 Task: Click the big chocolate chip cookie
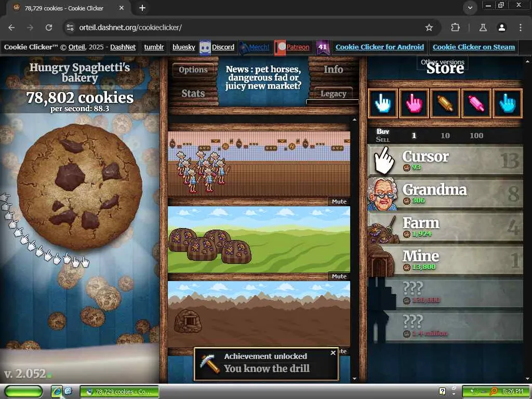(x=79, y=187)
